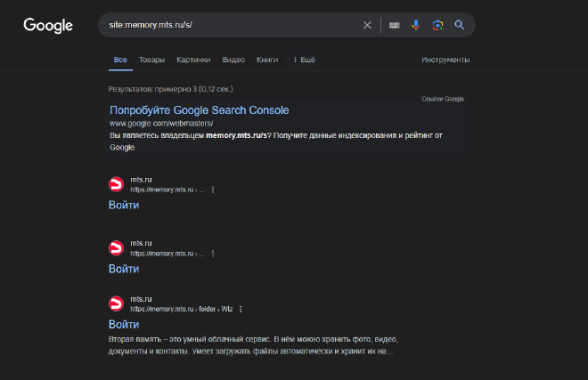Viewport: 588px width, 380px height.
Task: Expand the Ещё menu
Action: click(x=304, y=60)
